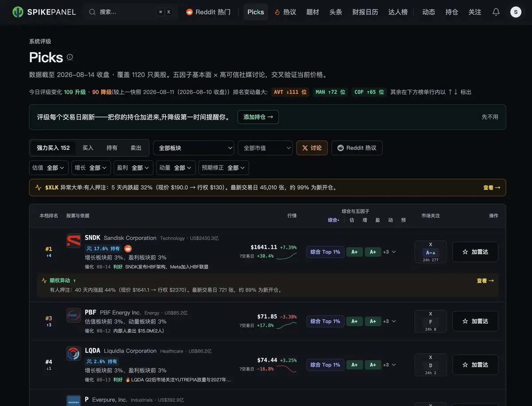532x406 pixels.
Task: Select the 卖出 rating tab
Action: pos(136,148)
